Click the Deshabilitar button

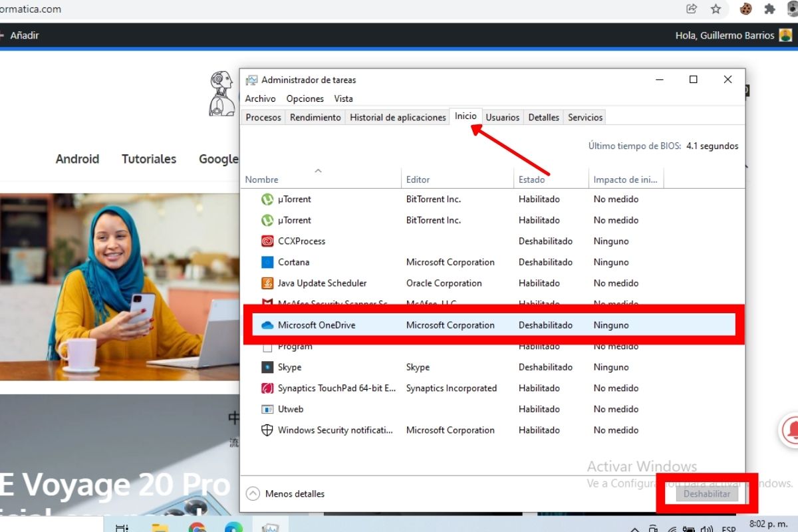coord(706,493)
